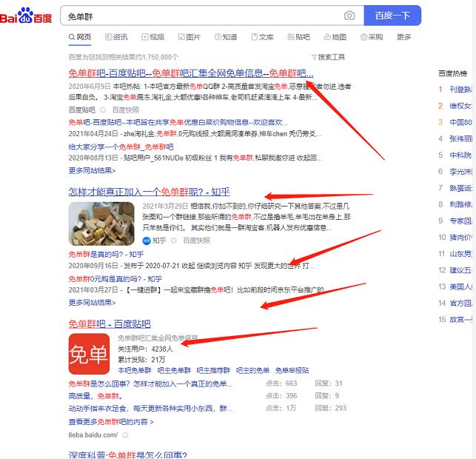Open the result 免单群吧-百度贴吧 汇集全网免单信息
This screenshot has width=476, height=459.
[191, 73]
